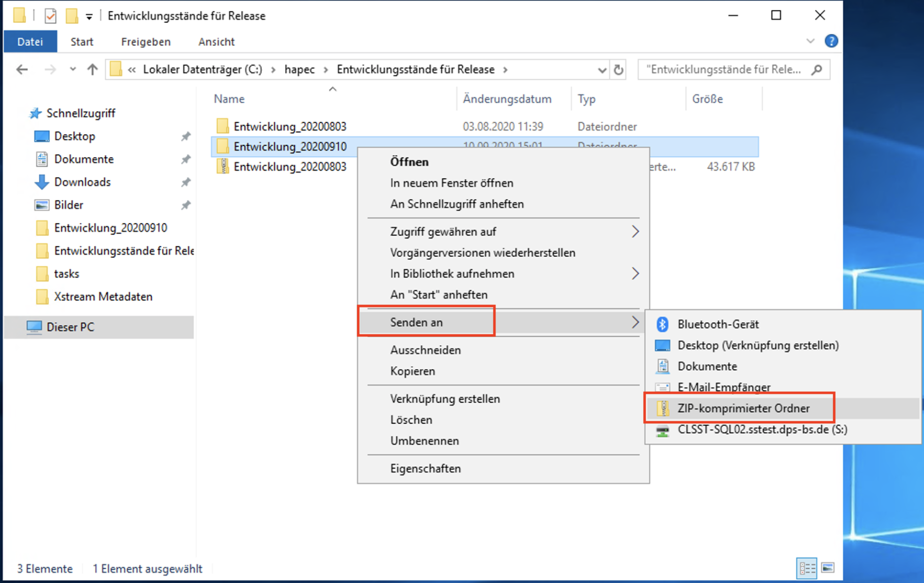The image size is (924, 583).
Task: Click the search magnifier icon
Action: tap(817, 69)
